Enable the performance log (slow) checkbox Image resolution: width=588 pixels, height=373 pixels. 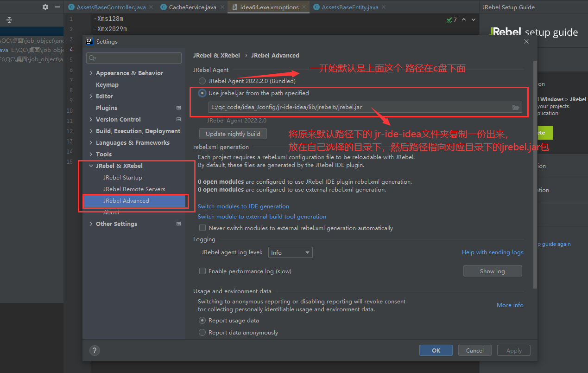[202, 270]
